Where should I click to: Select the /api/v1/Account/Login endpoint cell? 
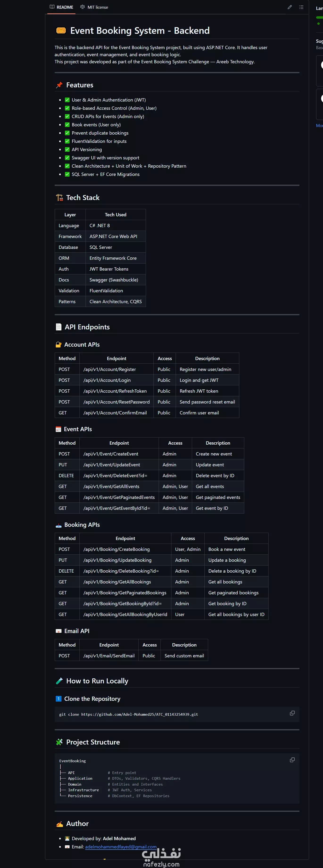tap(116, 380)
